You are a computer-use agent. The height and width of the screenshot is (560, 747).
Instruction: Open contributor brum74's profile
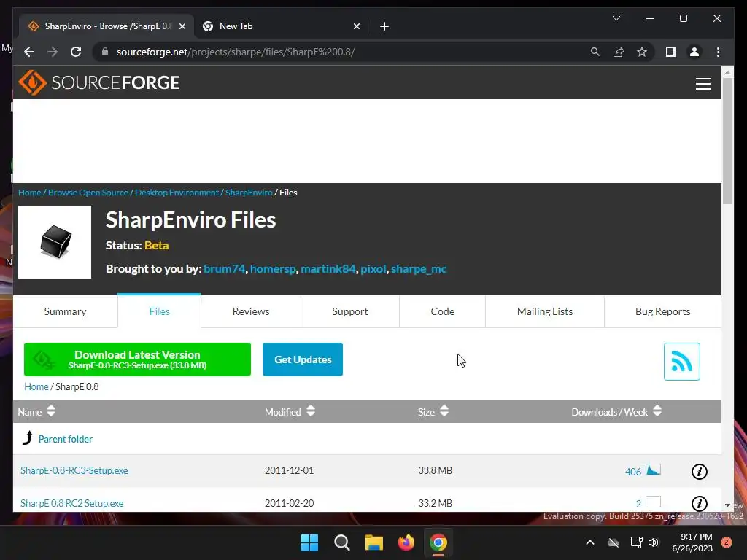tap(224, 269)
